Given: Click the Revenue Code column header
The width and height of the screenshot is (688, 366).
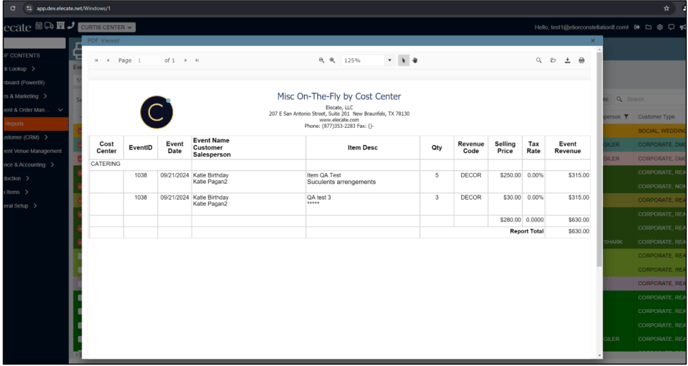Looking at the screenshot, I should tap(471, 147).
